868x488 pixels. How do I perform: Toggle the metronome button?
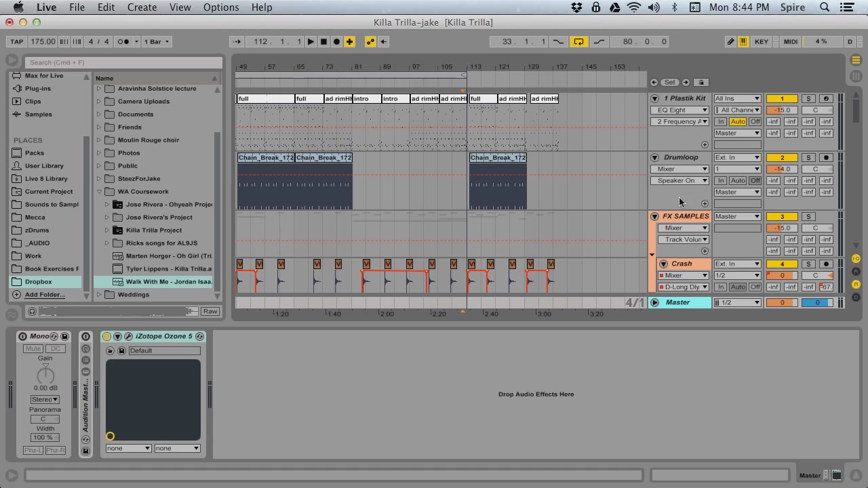124,41
